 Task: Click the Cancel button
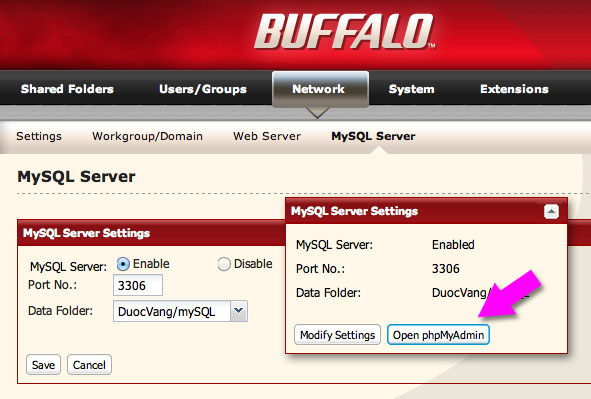89,365
